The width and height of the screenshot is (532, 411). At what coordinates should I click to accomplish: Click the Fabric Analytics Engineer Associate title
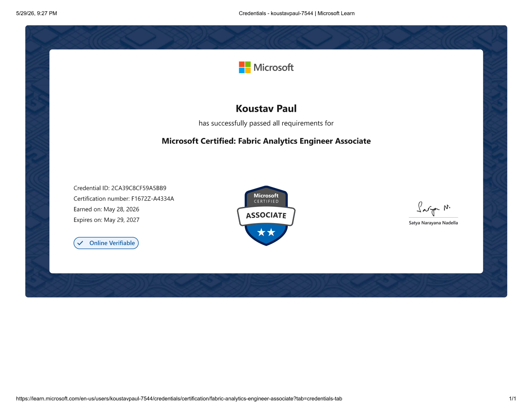[x=266, y=141]
